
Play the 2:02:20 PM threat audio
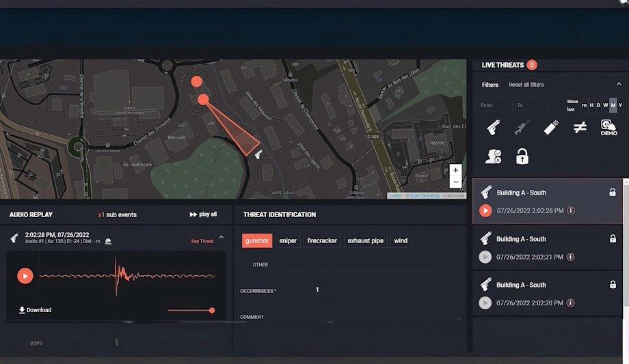(485, 303)
